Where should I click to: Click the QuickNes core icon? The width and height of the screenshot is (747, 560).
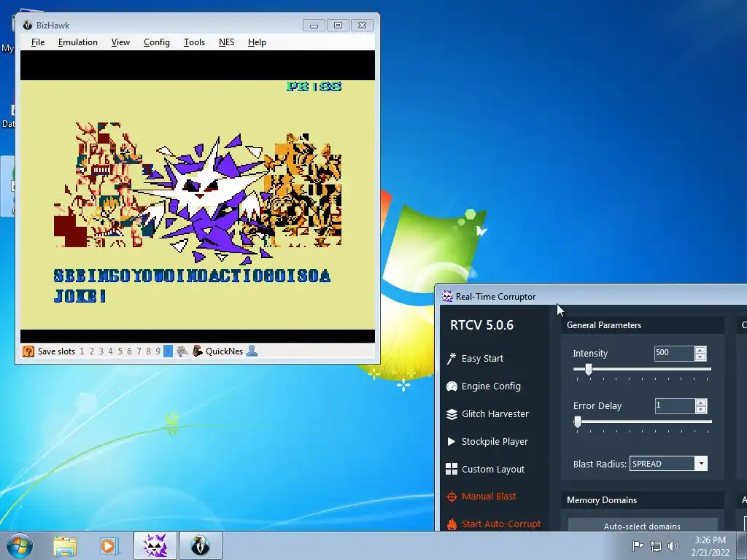tap(197, 351)
